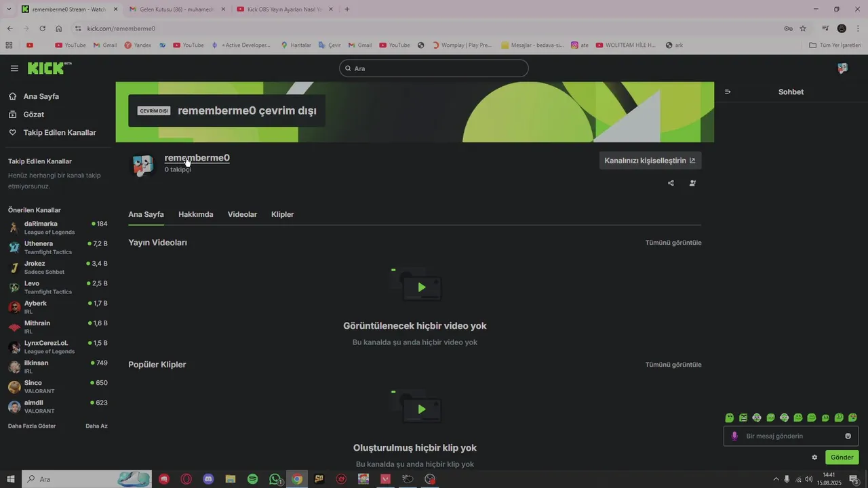868x488 pixels.
Task: Switch to the Gelen Kutusu Gmail tab
Action: 176,9
